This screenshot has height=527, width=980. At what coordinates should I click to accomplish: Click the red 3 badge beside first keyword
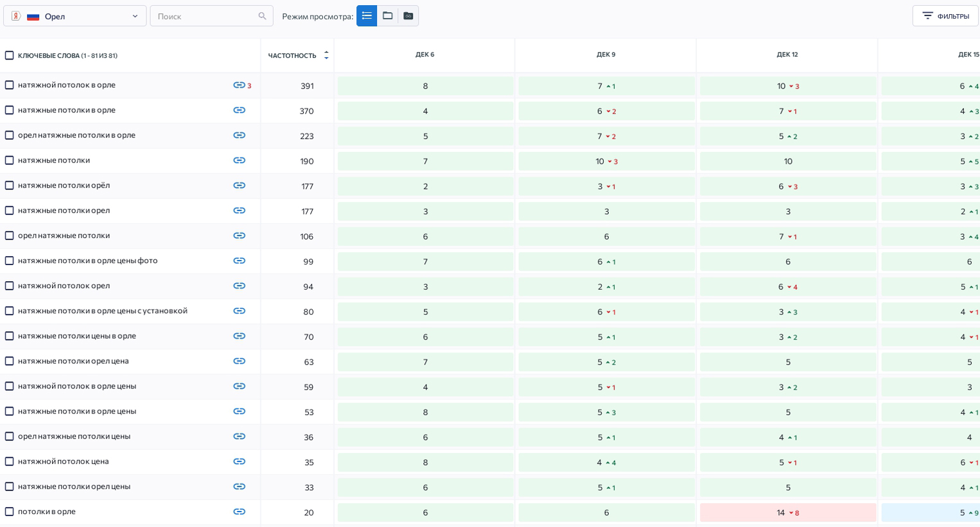[249, 85]
